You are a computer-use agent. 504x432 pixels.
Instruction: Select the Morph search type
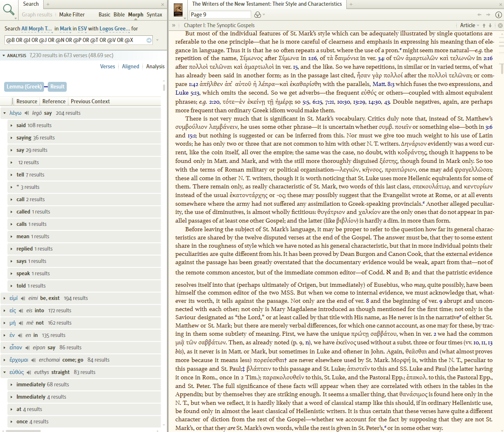click(x=135, y=14)
